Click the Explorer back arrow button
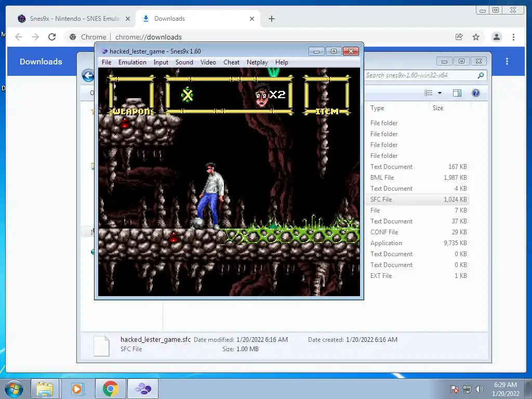This screenshot has height=399, width=532. [88, 75]
